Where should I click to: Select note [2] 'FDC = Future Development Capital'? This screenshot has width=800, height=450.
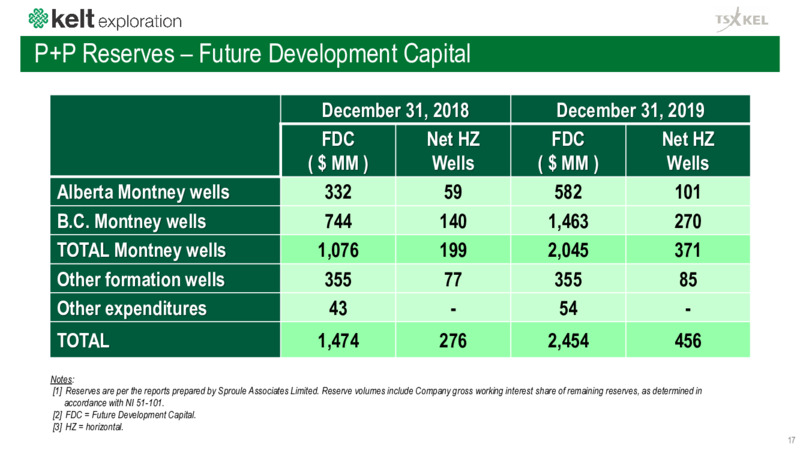point(124,415)
